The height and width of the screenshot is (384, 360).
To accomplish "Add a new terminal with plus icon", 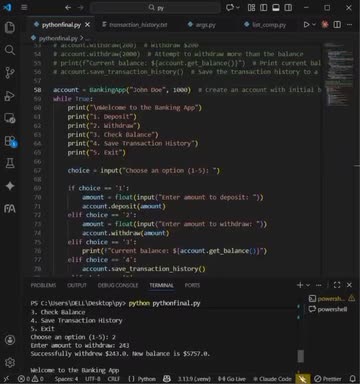I will pos(300,285).
